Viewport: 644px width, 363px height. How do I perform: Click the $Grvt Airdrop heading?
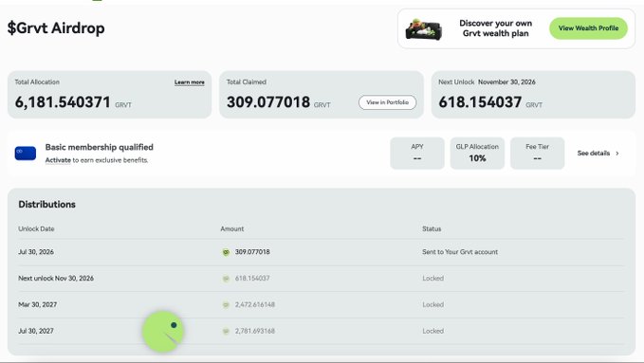(x=56, y=27)
